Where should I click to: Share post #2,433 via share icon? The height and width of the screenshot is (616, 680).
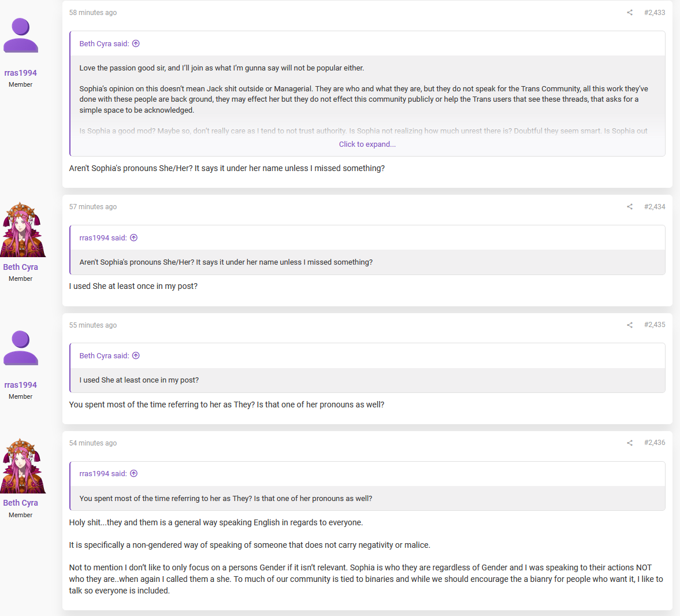point(630,13)
